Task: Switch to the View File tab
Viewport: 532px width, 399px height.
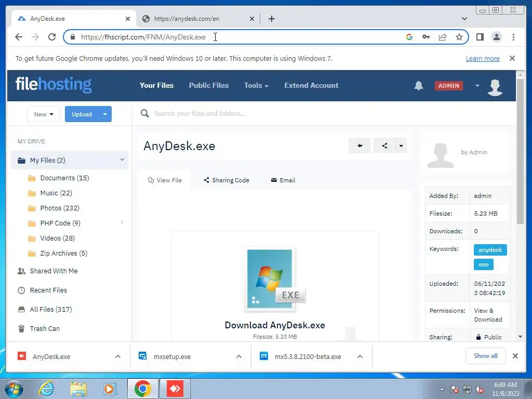Action: 165,180
